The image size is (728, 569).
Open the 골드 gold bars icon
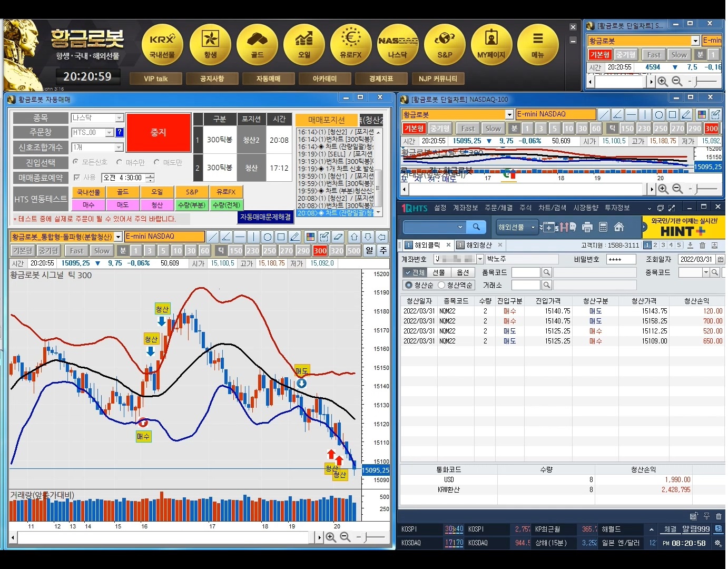257,44
